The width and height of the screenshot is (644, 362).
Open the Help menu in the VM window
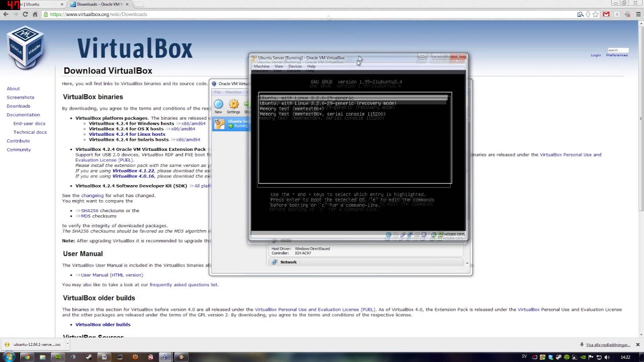(311, 66)
